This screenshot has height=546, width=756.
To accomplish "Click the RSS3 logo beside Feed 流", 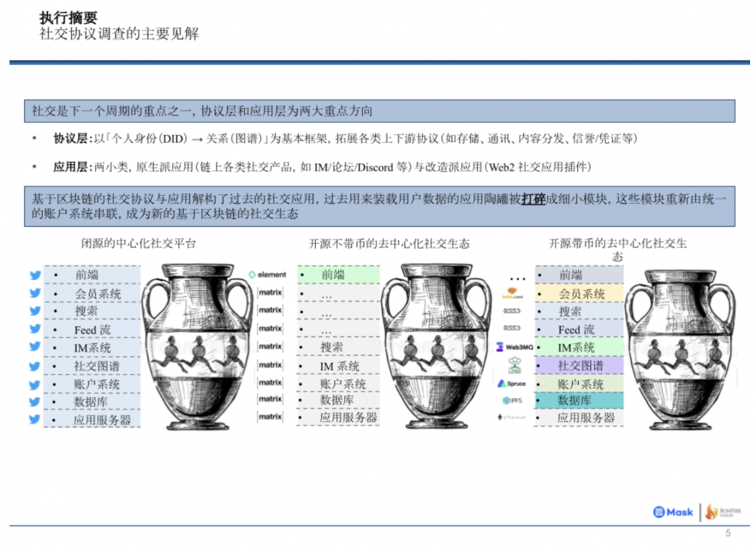I will 512,328.
